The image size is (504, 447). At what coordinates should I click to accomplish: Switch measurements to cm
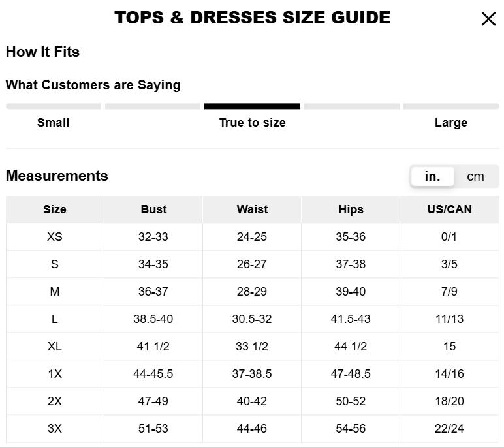476,176
